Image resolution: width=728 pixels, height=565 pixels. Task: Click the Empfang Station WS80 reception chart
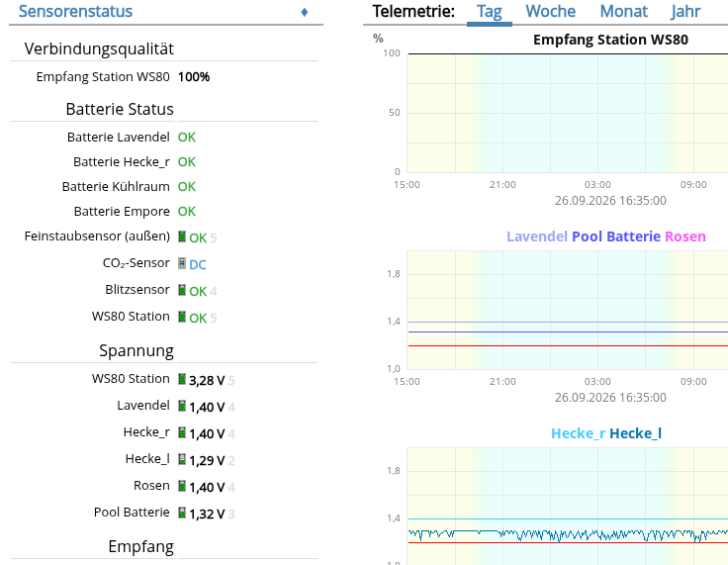coord(568,113)
